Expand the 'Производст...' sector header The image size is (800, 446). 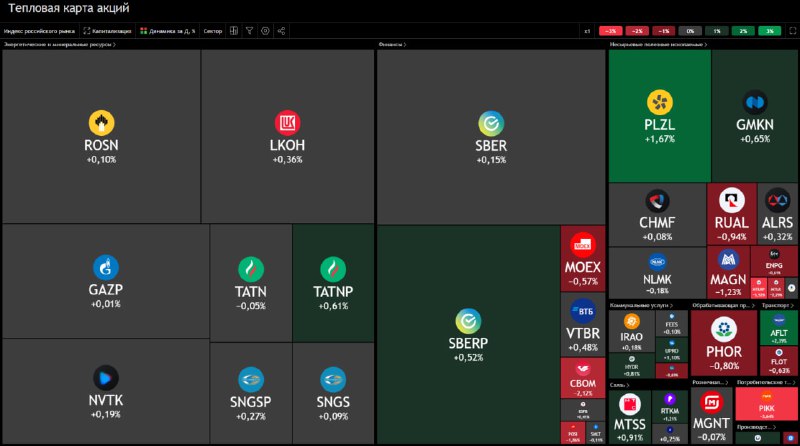pos(756,427)
